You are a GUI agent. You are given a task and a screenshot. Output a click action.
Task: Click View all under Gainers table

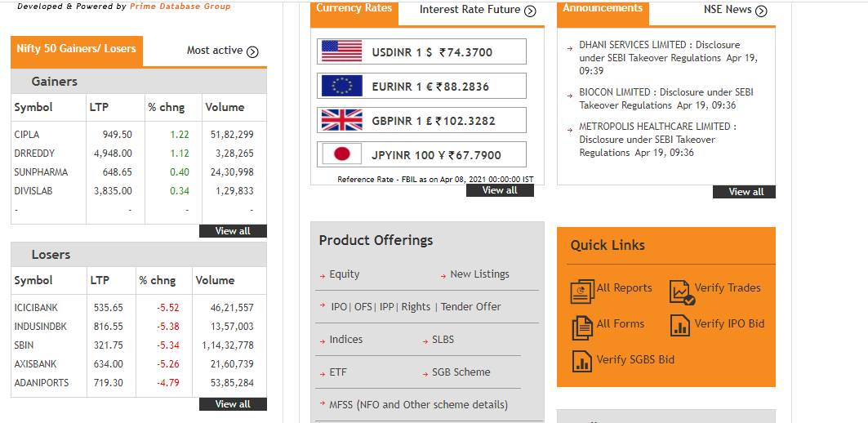(x=233, y=231)
